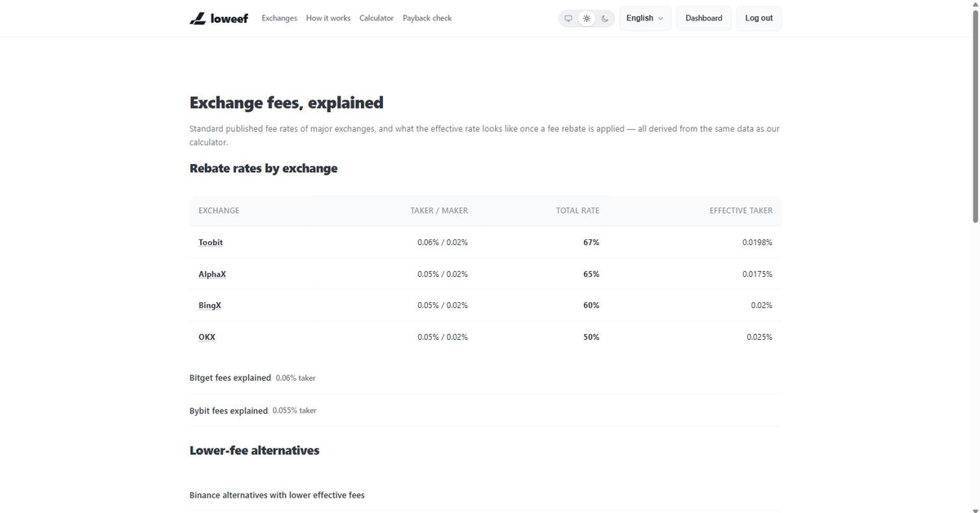
Task: Open the Exchanges nav item
Action: (x=279, y=18)
